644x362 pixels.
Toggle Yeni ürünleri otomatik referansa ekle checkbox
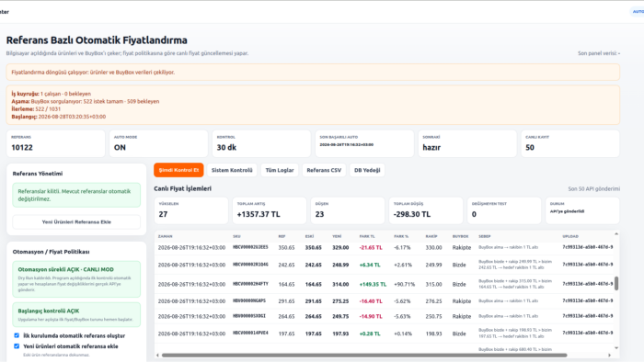click(x=17, y=346)
